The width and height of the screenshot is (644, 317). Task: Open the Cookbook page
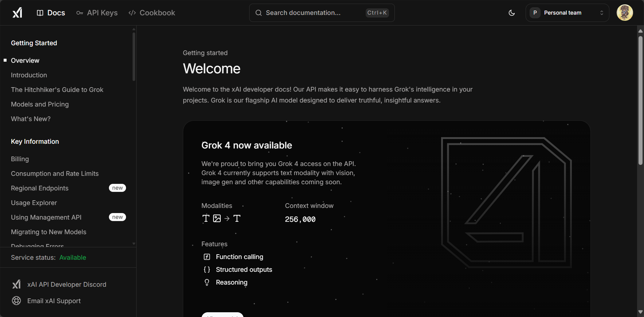pyautogui.click(x=152, y=13)
